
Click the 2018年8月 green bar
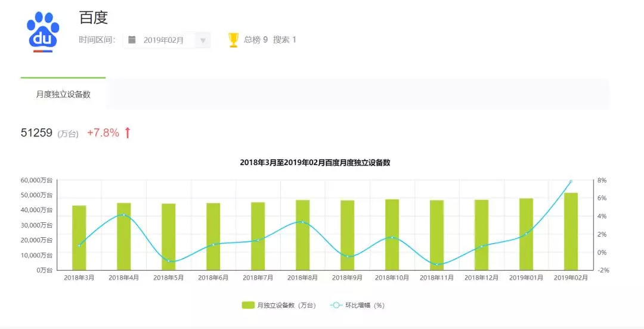303,235
